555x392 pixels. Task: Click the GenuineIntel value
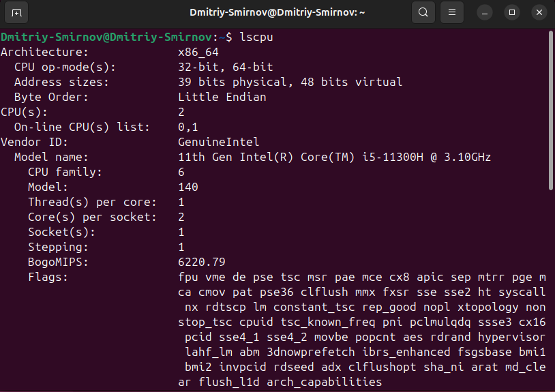pyautogui.click(x=219, y=142)
